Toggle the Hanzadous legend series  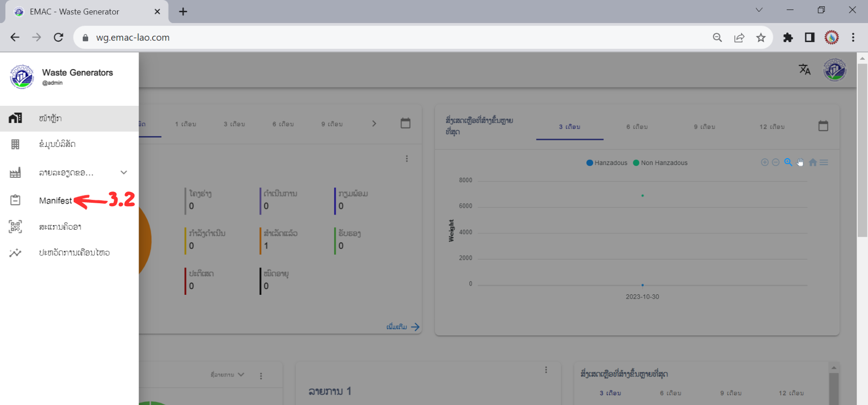607,163
